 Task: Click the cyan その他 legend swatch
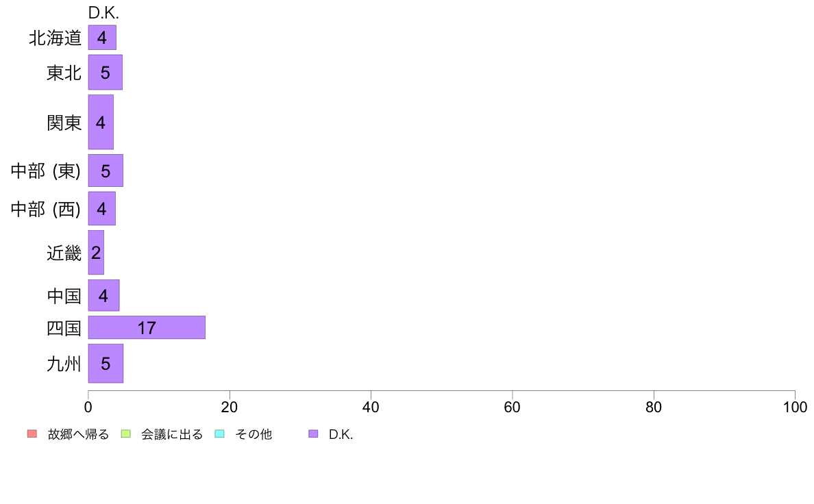pyautogui.click(x=219, y=434)
